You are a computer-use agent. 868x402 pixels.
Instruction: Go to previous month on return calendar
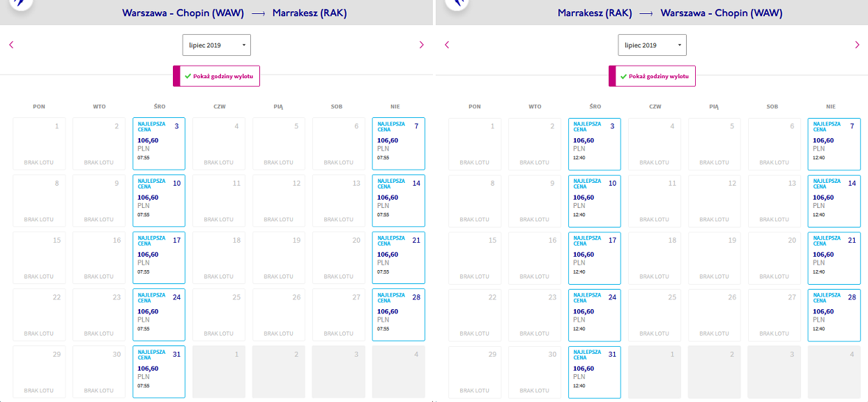[x=447, y=45]
